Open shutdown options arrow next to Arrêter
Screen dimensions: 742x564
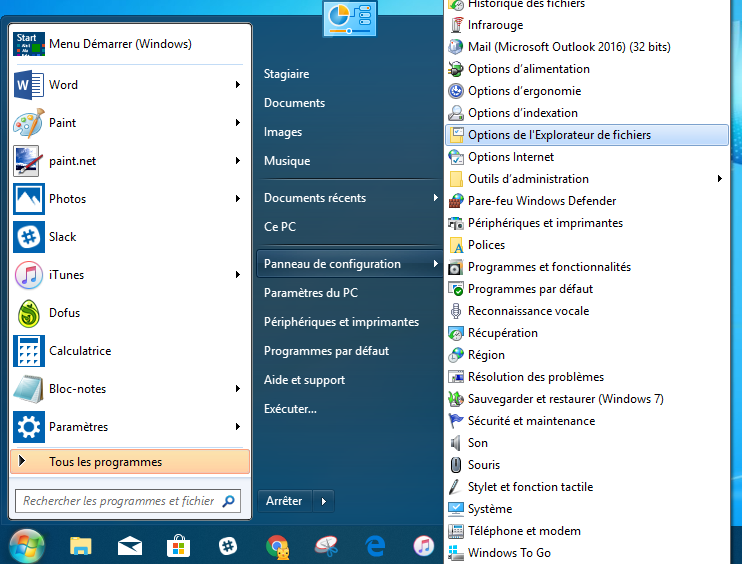324,501
